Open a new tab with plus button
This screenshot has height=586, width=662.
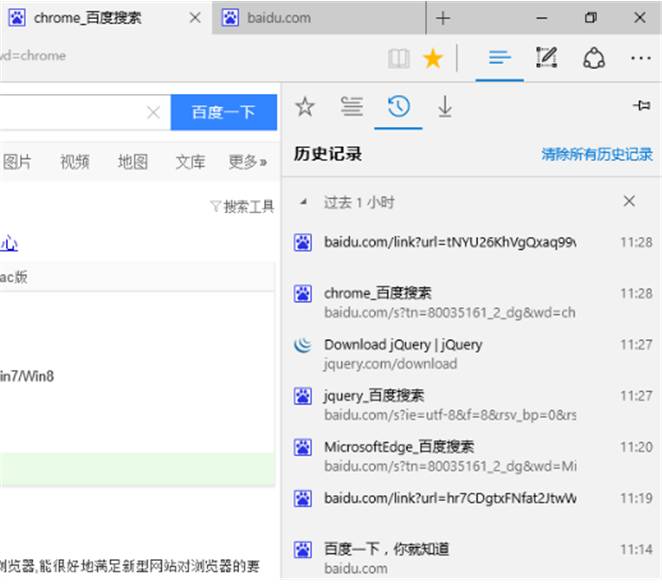443,18
